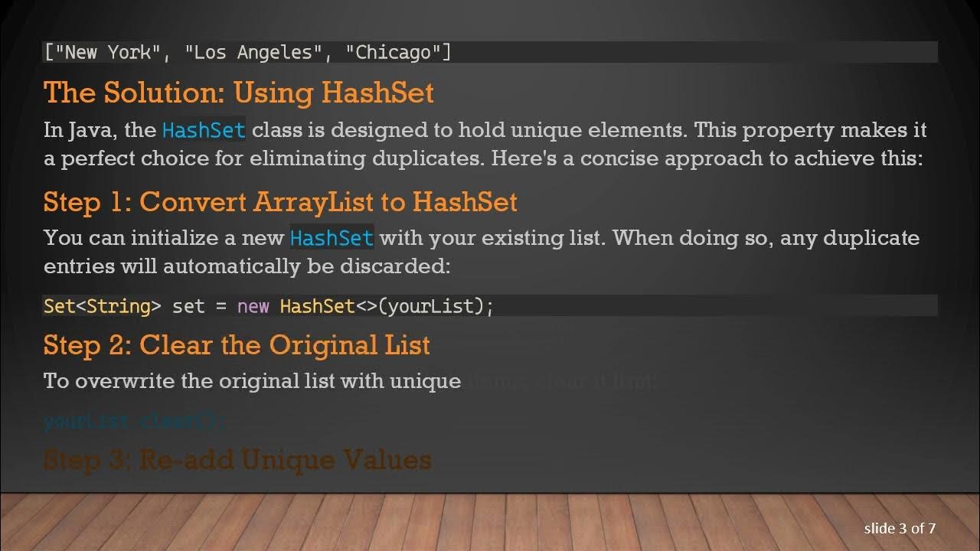This screenshot has width=980, height=551.
Task: Click the word "Java" in the first paragraph
Action: coord(90,130)
